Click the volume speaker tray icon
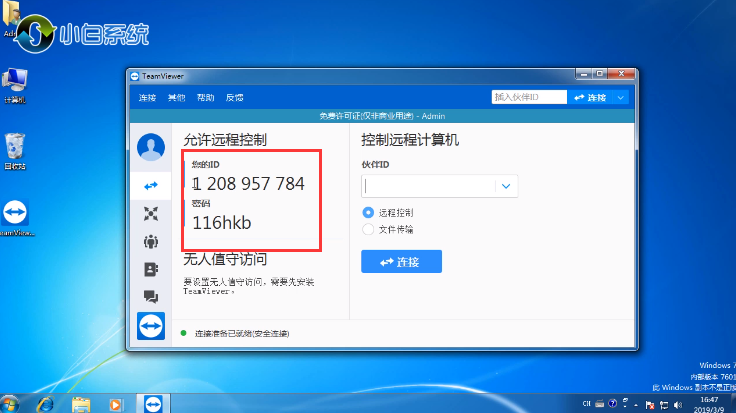Viewport: 736px width, 413px height. (678, 405)
